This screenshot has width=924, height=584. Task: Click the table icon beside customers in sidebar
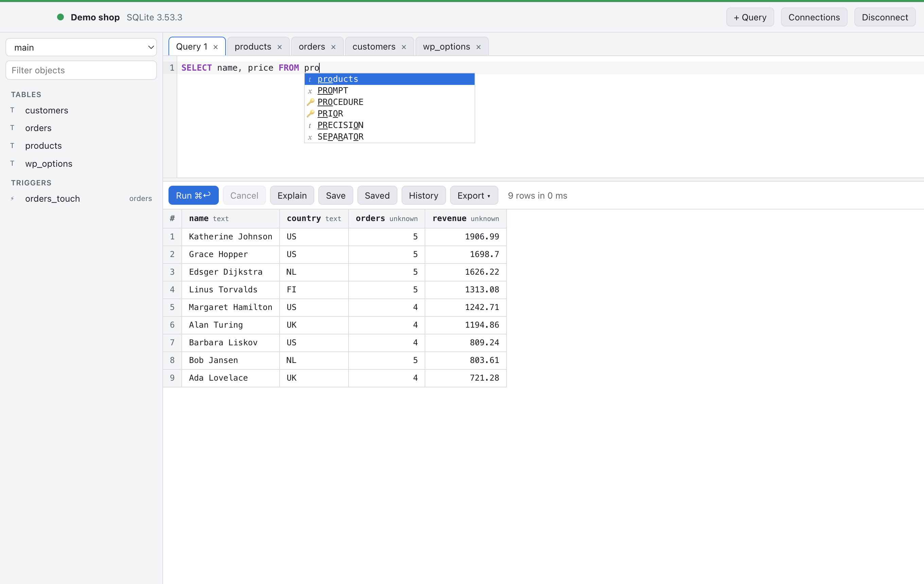click(x=12, y=110)
